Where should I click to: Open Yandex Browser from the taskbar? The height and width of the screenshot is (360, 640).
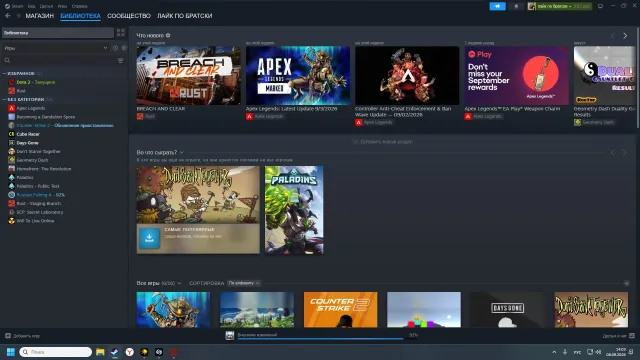tap(129, 352)
